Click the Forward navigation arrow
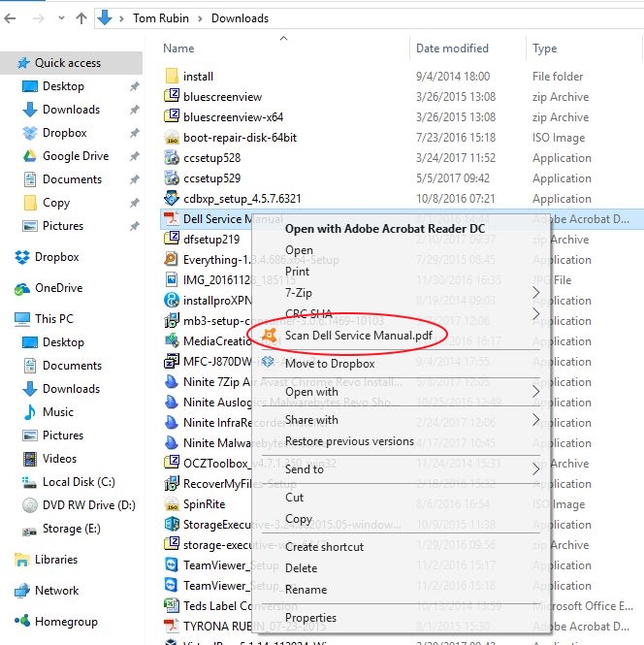 point(38,18)
